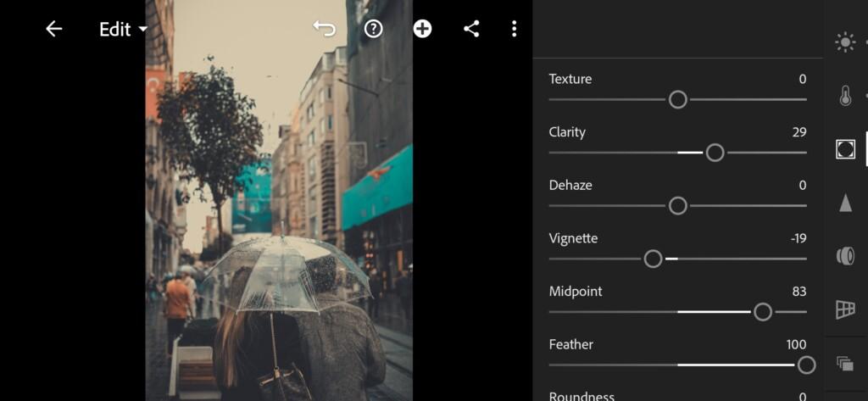Click the Midpoint slider handle
Viewport: 868px width, 401px height.
click(x=763, y=312)
